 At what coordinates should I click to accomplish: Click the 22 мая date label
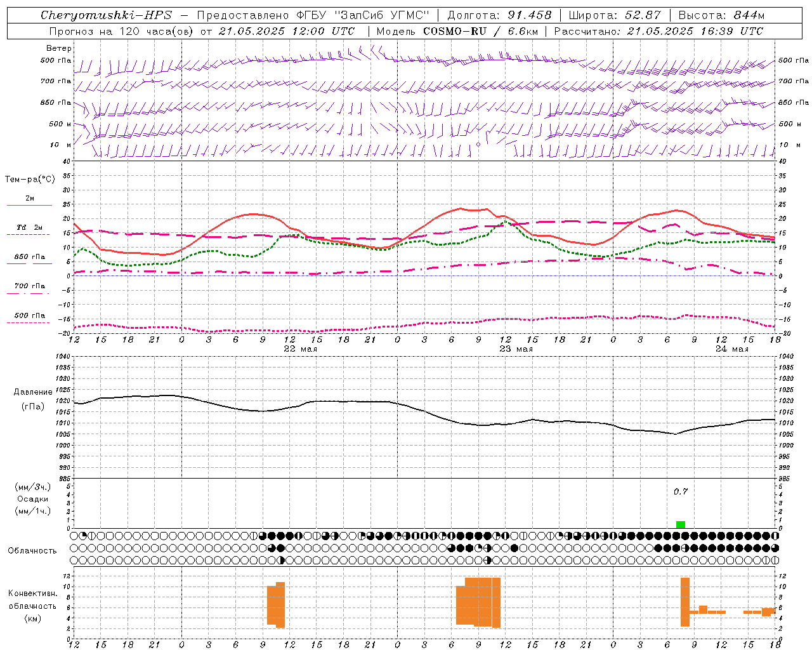click(301, 348)
